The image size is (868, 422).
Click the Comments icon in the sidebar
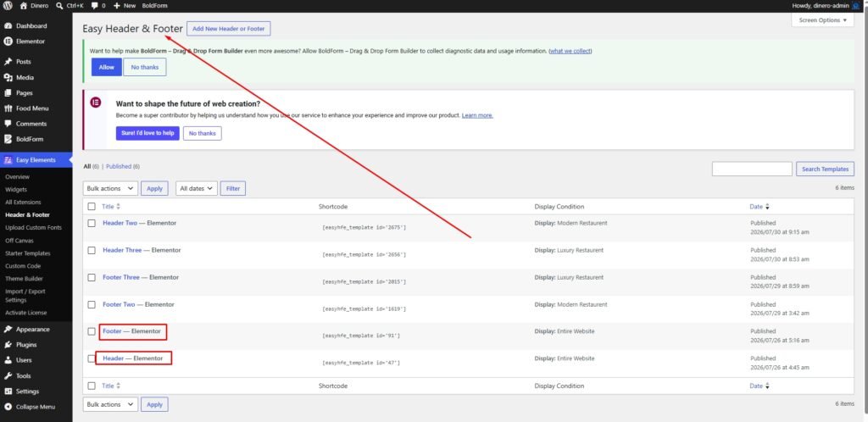[x=8, y=124]
